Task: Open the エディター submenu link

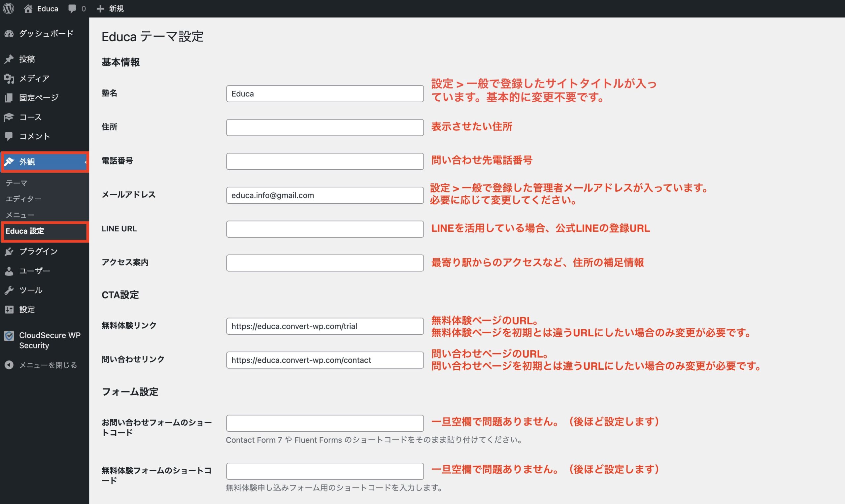Action: (23, 199)
